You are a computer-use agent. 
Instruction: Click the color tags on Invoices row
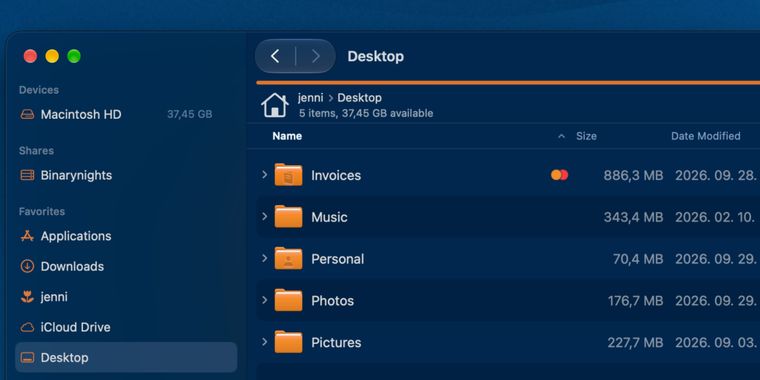tap(559, 175)
